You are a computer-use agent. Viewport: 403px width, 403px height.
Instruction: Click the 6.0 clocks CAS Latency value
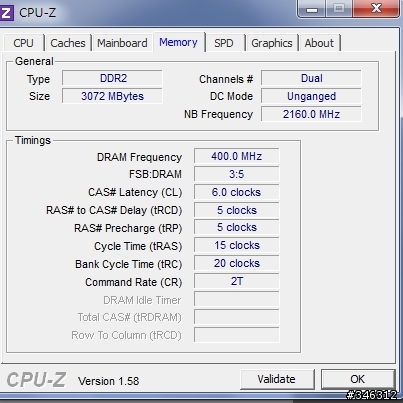tap(237, 192)
